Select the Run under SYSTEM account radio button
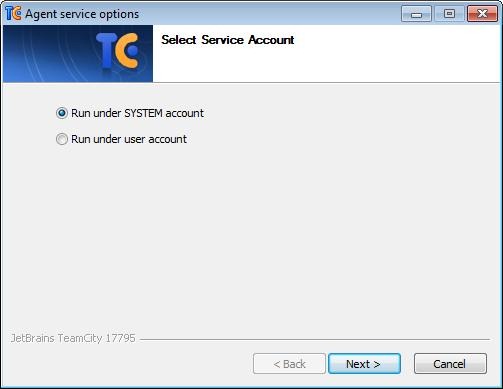This screenshot has width=503, height=389. tap(62, 113)
